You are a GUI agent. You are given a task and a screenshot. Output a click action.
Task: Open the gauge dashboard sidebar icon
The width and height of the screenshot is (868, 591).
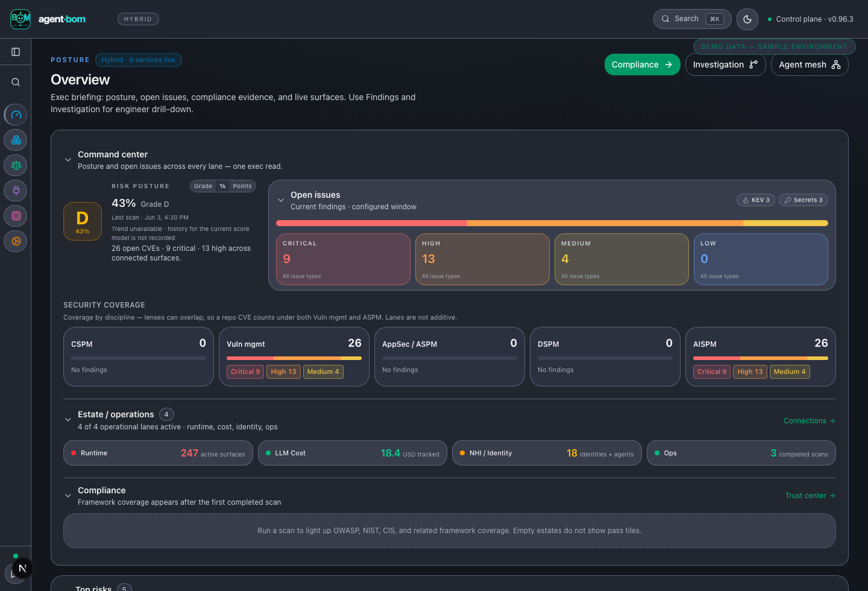pyautogui.click(x=16, y=115)
